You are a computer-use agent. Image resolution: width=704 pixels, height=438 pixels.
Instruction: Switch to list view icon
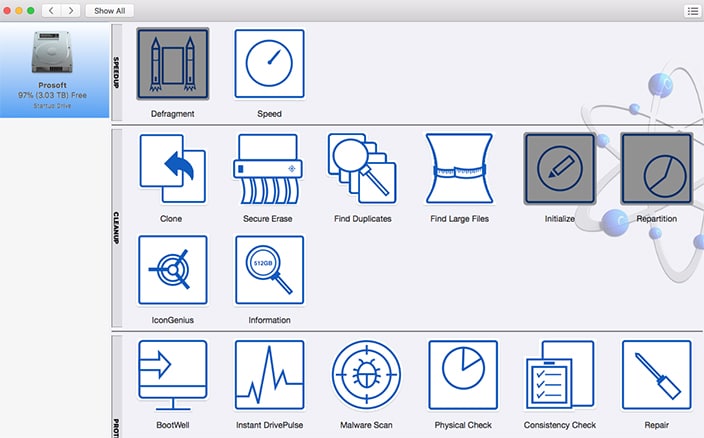(x=693, y=11)
